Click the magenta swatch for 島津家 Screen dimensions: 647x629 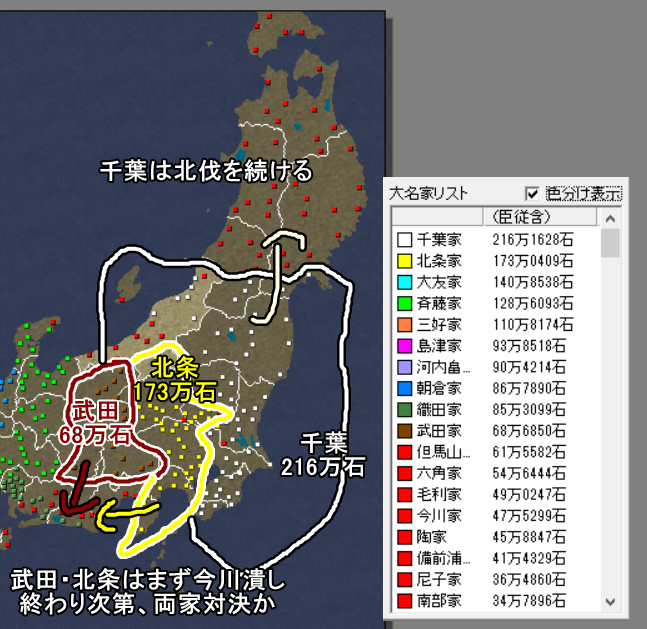click(404, 344)
